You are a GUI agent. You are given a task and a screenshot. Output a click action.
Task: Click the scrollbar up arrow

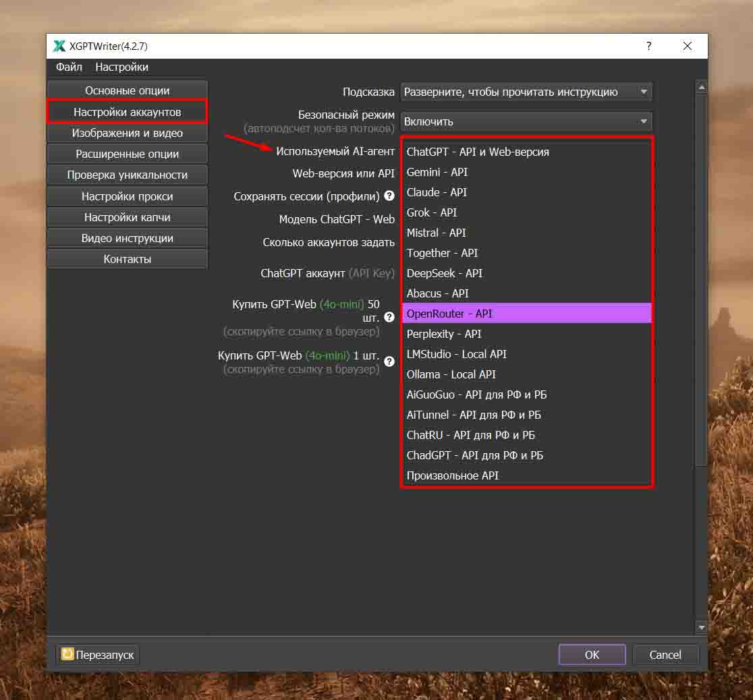(x=701, y=87)
